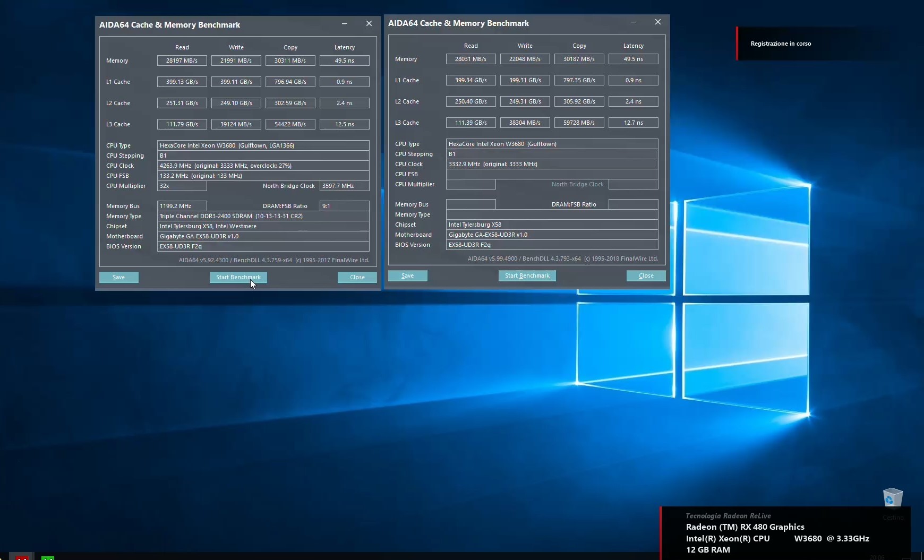Select the L1 Cache Write value 399.31 GB/s

(x=525, y=80)
